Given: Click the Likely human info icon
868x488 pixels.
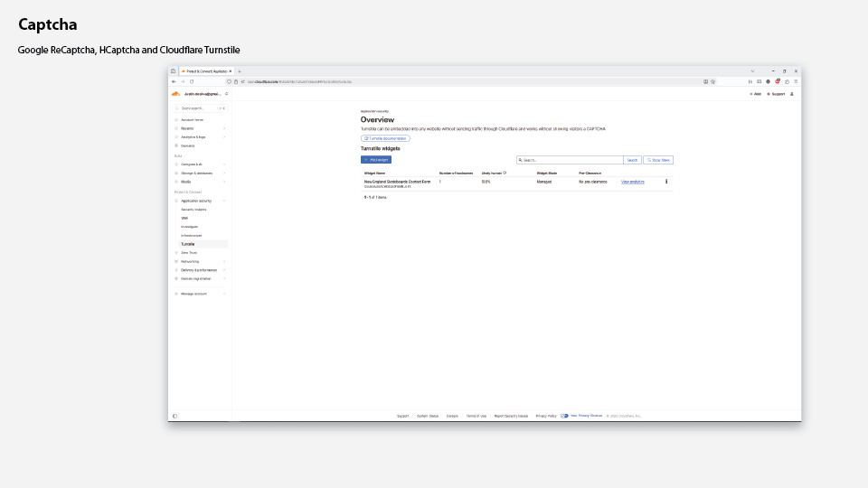Looking at the screenshot, I should point(505,173).
